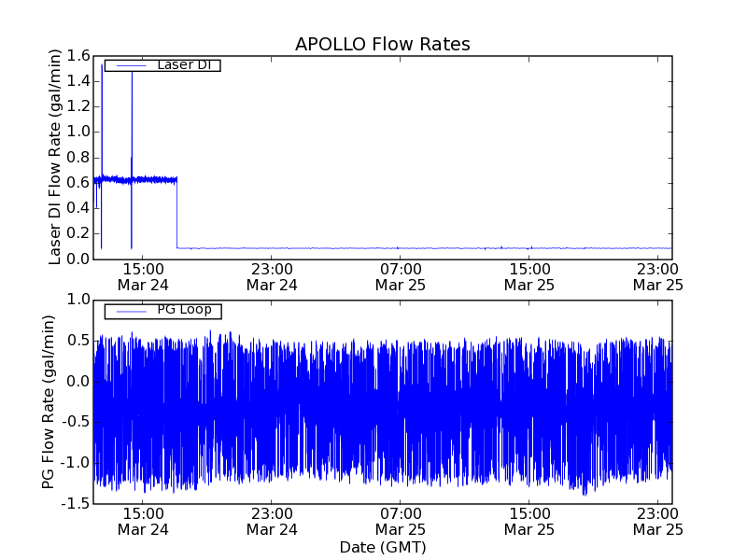Click 23:00 Mar 25 tick under bottom plot
The width and height of the screenshot is (747, 560).
[657, 521]
